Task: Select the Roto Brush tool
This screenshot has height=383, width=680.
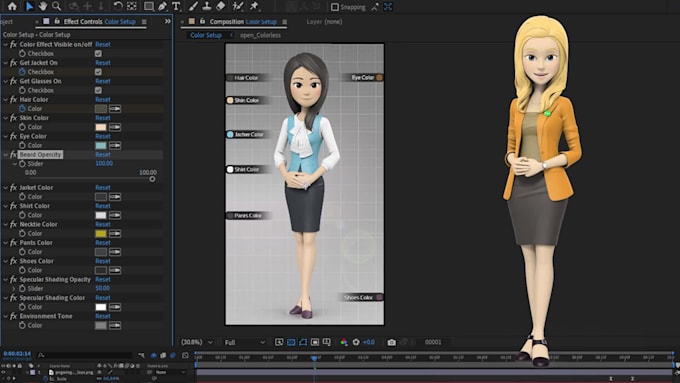Action: pos(238,6)
